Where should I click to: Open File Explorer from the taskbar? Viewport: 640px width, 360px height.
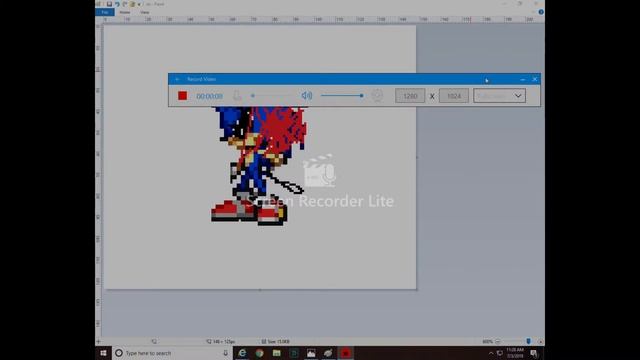tap(277, 353)
